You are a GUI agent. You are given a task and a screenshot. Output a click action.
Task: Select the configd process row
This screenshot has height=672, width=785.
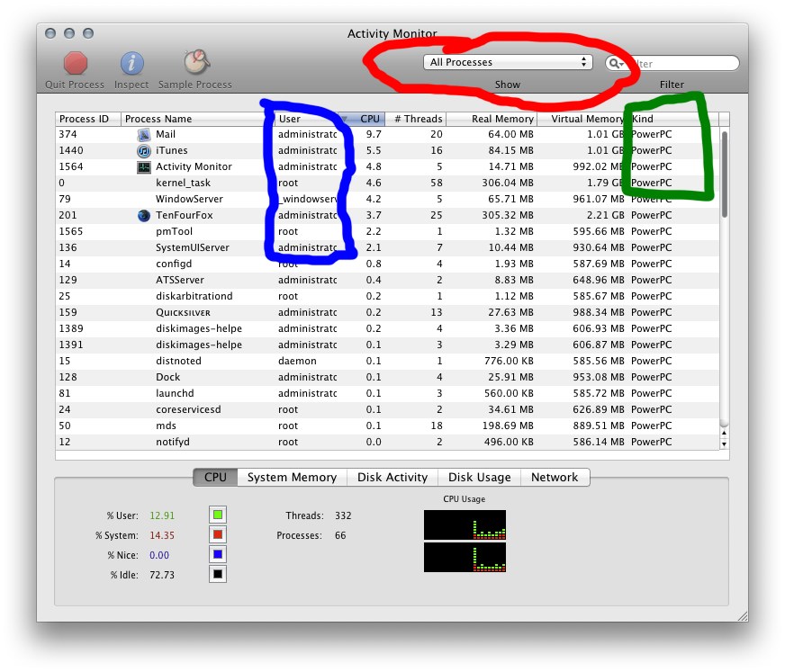coord(387,264)
